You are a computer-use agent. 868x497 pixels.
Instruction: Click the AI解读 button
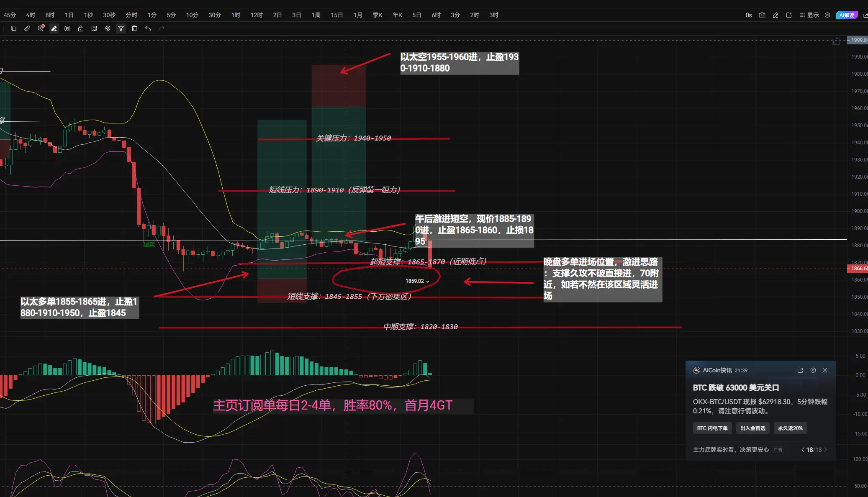click(x=847, y=15)
